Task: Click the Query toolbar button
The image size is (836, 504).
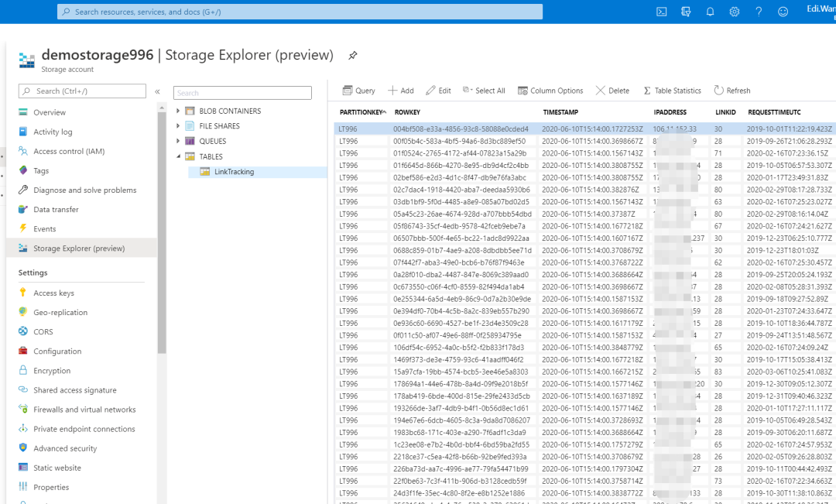Action: click(x=359, y=91)
